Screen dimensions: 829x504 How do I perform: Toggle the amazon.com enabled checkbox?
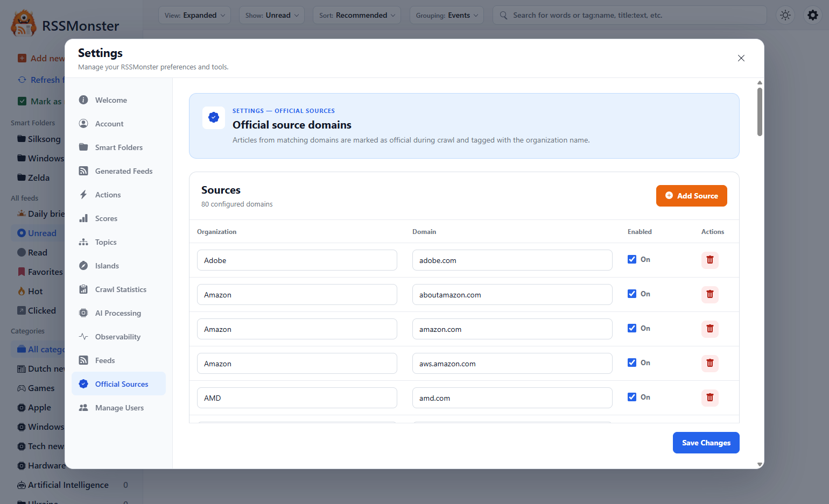point(632,328)
